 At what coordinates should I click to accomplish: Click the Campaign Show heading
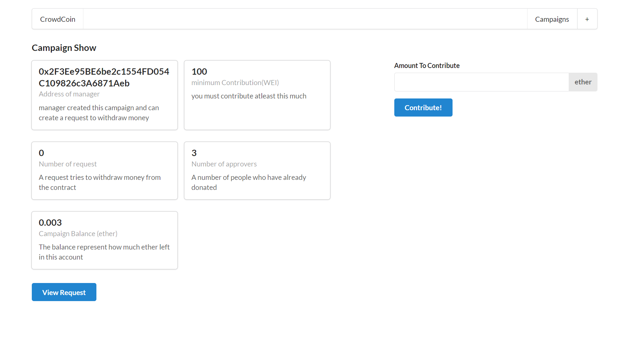64,48
